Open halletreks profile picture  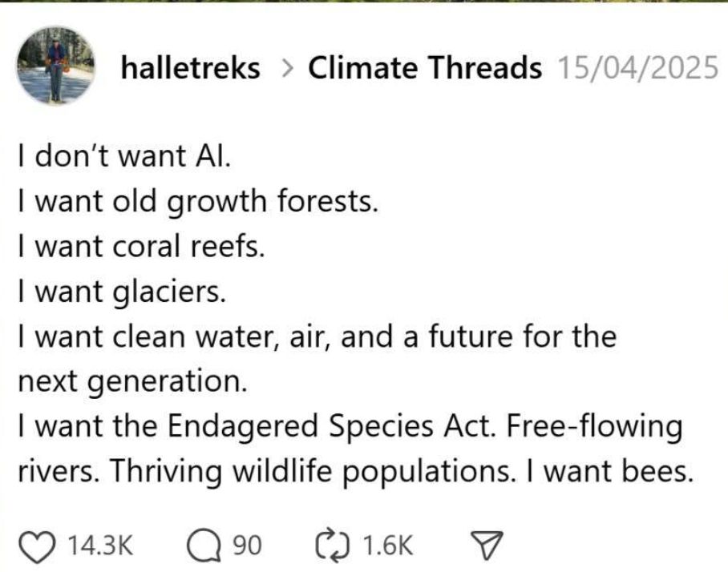(55, 66)
